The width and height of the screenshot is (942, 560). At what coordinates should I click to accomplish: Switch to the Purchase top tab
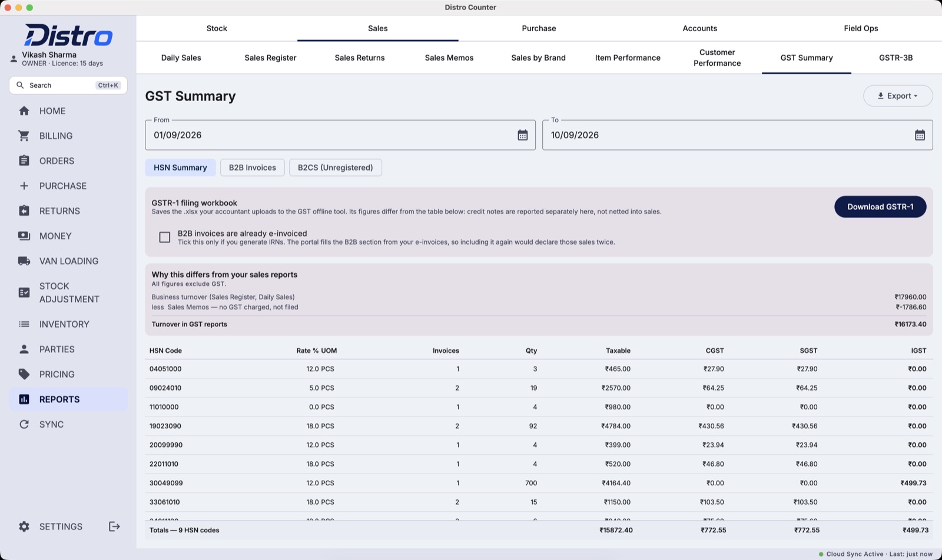click(539, 28)
